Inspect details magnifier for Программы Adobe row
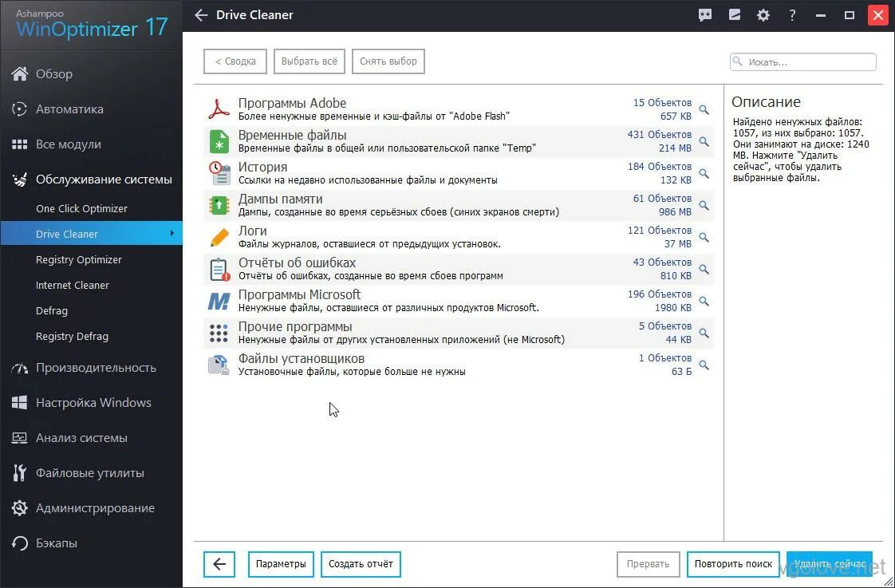This screenshot has width=895, height=588. (x=704, y=109)
